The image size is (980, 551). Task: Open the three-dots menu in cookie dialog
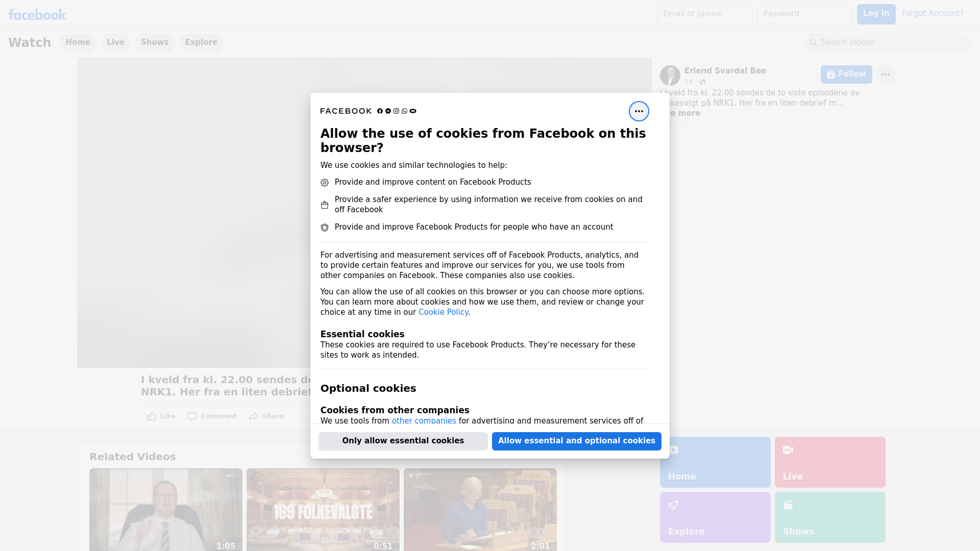point(639,111)
